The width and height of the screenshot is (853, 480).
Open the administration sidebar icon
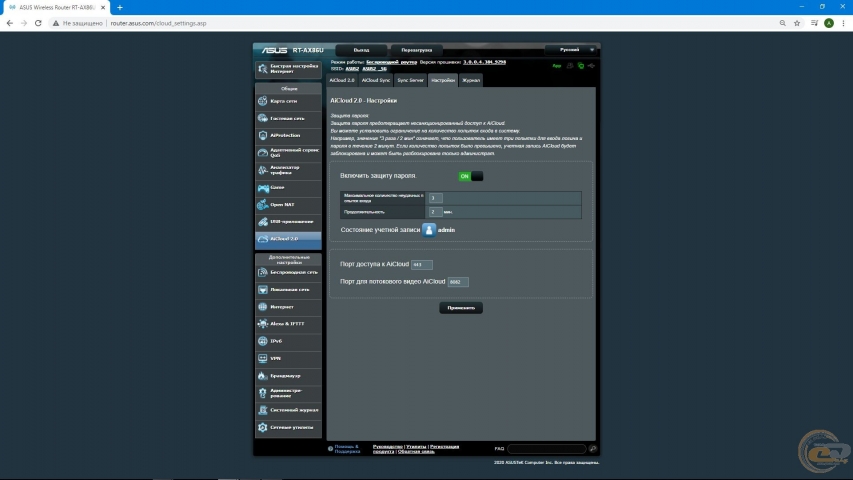click(263, 393)
